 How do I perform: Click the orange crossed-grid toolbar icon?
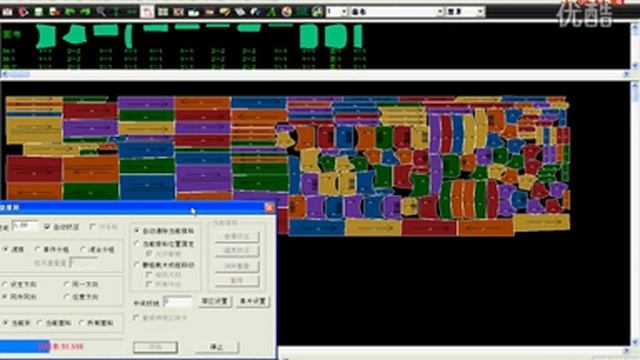[x=178, y=12]
